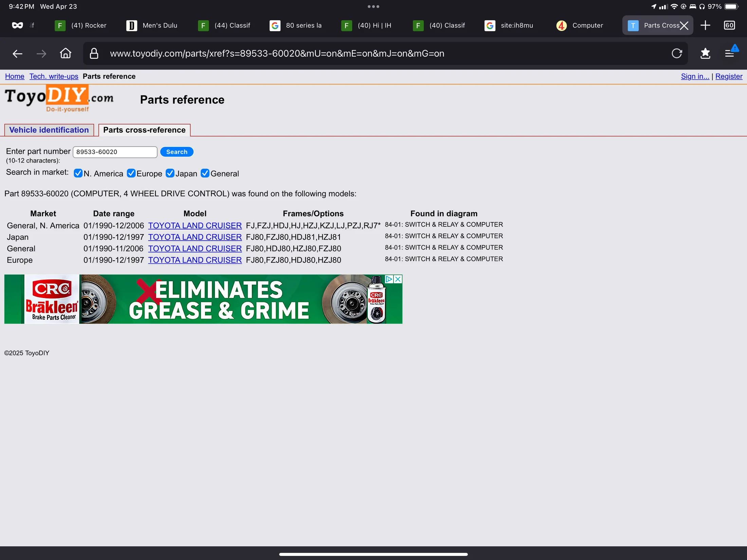The width and height of the screenshot is (747, 560).
Task: Switch to the Vehicle identification tab
Action: [x=49, y=130]
